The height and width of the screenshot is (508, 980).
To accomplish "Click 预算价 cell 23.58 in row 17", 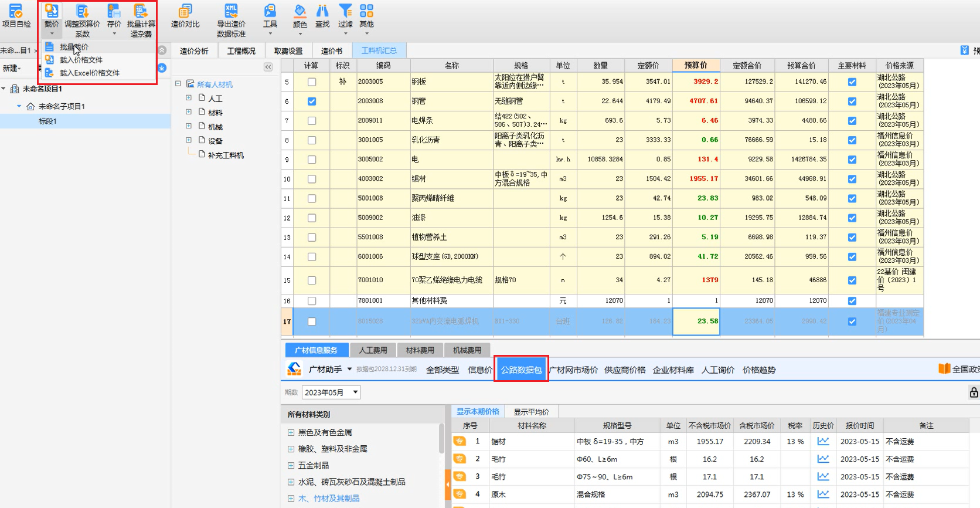I will click(x=696, y=321).
